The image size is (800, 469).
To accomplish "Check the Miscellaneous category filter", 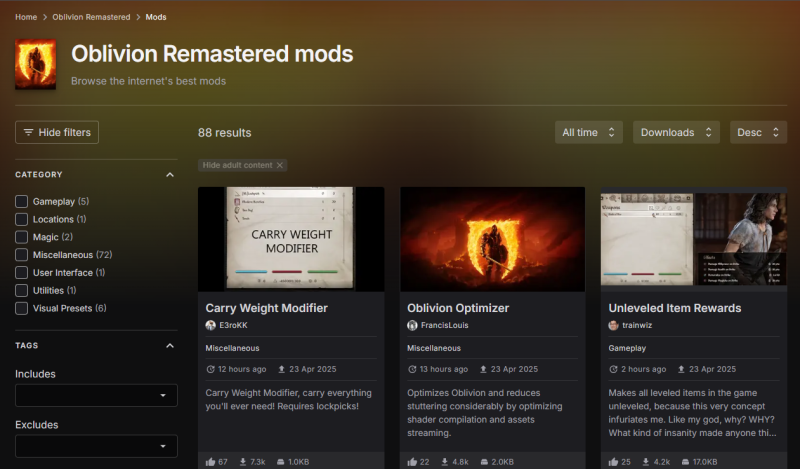I will (x=22, y=255).
